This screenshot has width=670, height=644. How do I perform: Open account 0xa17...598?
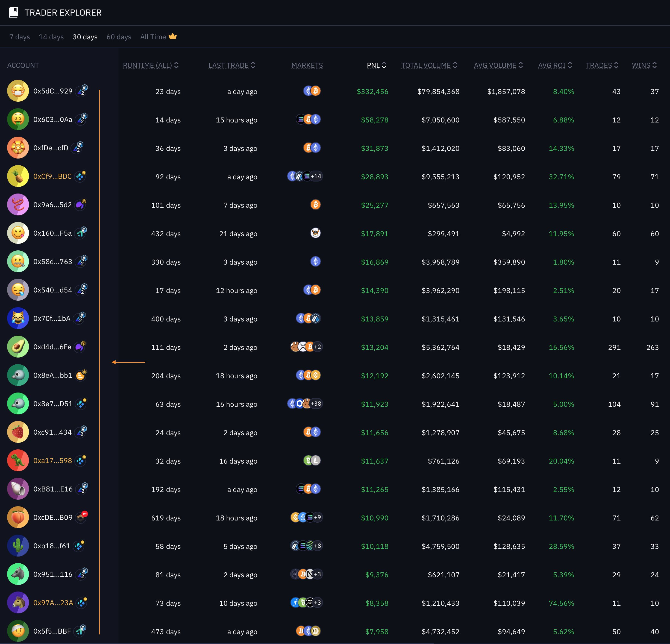[53, 460]
